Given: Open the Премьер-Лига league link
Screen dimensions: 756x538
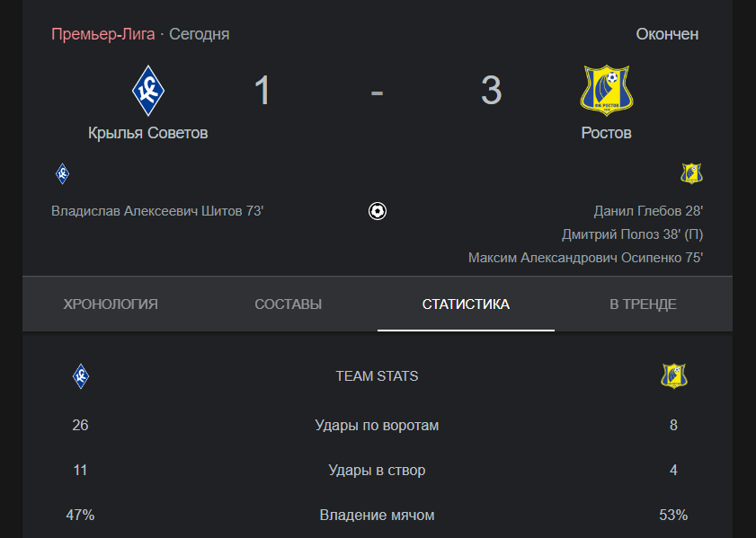Looking at the screenshot, I should point(103,34).
